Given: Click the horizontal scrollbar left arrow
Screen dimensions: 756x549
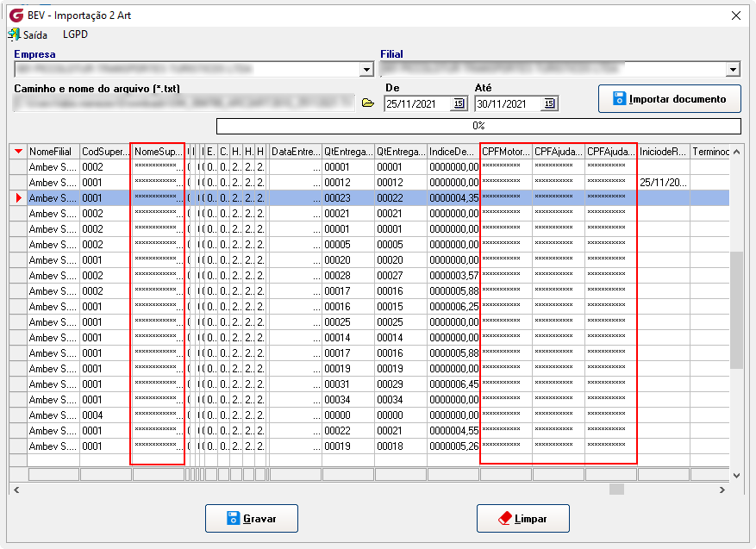Looking at the screenshot, I should pyautogui.click(x=16, y=490).
